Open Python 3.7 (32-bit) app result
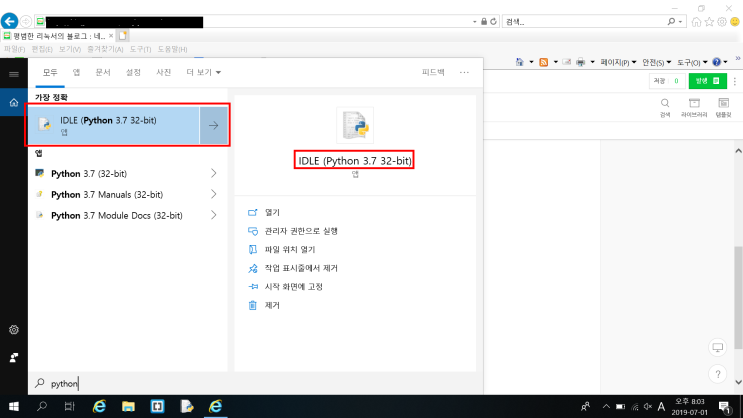Screen dimensions: 743x418 (89, 173)
